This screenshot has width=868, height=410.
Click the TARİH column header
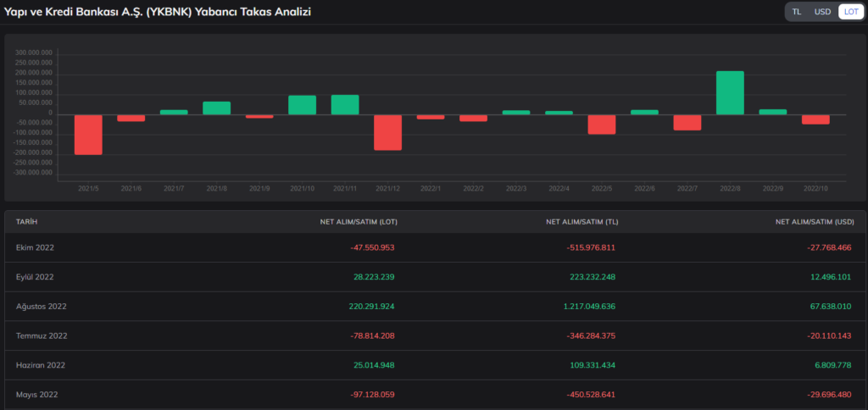tap(26, 222)
